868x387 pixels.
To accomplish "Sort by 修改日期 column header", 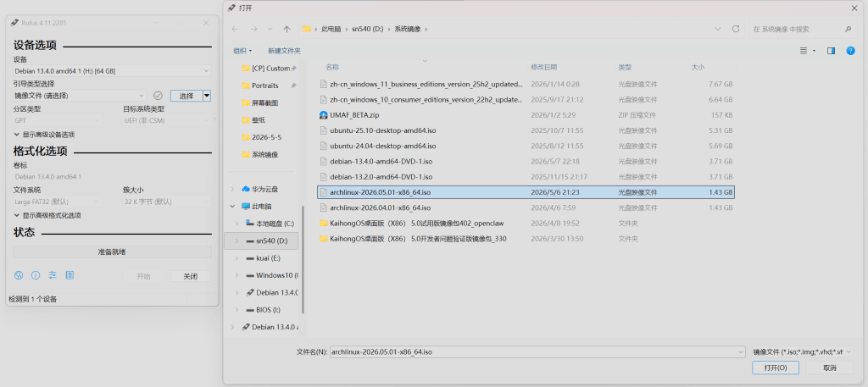I will [543, 67].
